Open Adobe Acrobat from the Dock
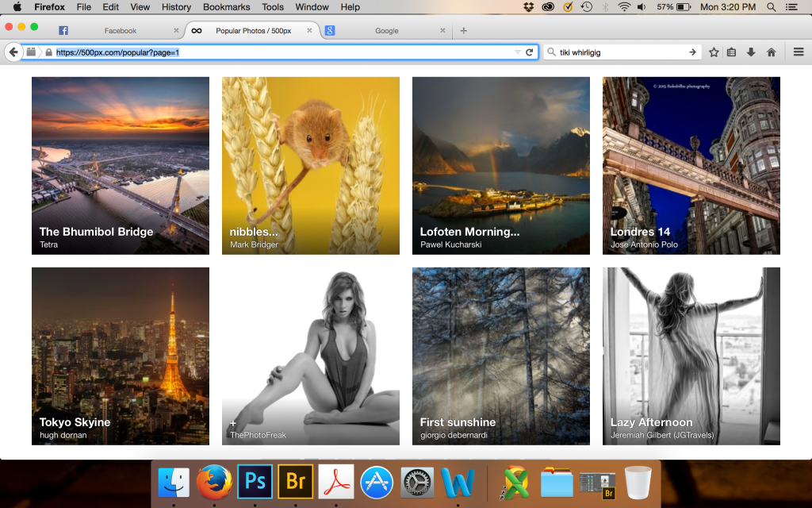Image resolution: width=812 pixels, height=508 pixels. point(335,481)
